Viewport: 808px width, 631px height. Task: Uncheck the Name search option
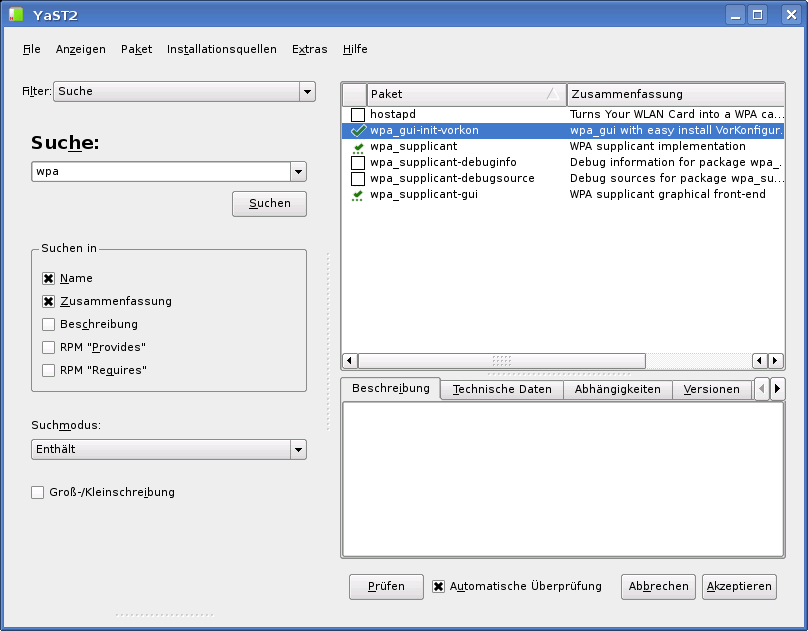coord(48,279)
